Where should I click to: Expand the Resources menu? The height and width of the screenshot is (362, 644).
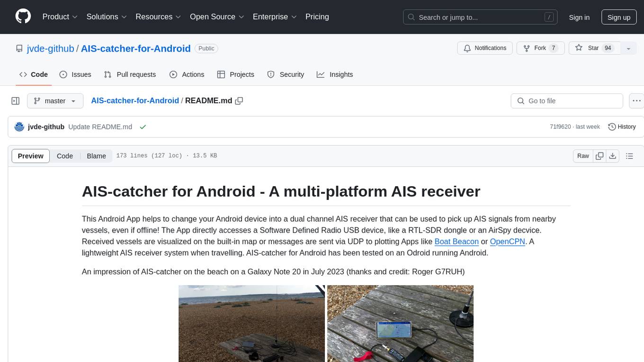[x=159, y=17]
